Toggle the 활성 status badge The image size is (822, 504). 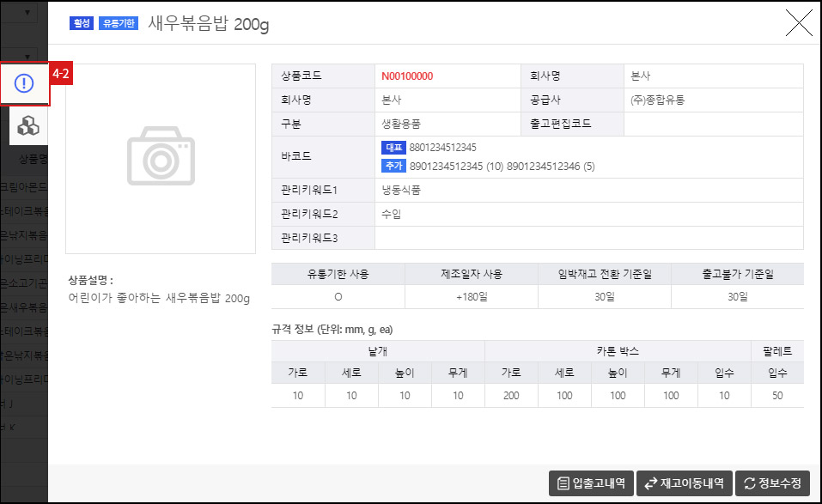pos(81,23)
